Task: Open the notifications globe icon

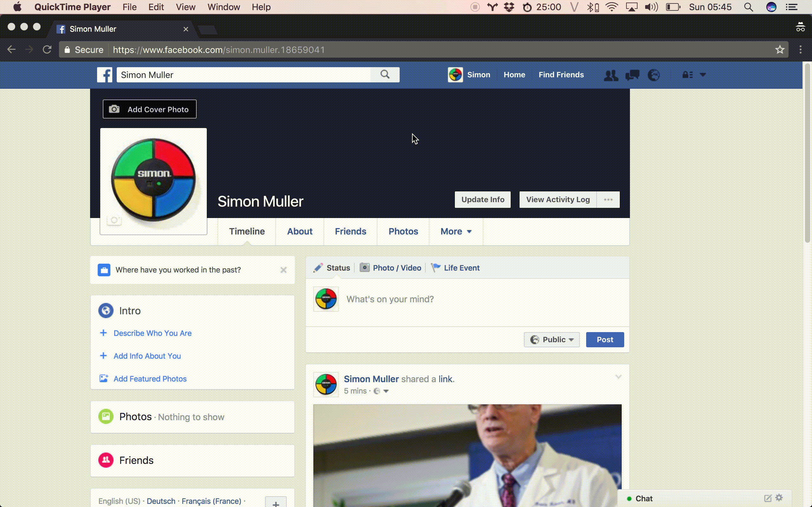Action: point(653,75)
